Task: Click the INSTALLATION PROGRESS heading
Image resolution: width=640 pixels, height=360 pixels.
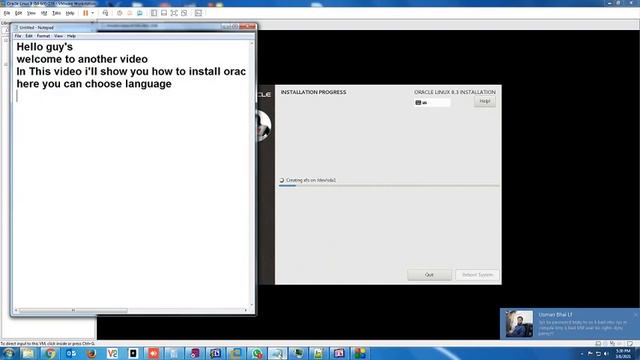Action: click(313, 92)
